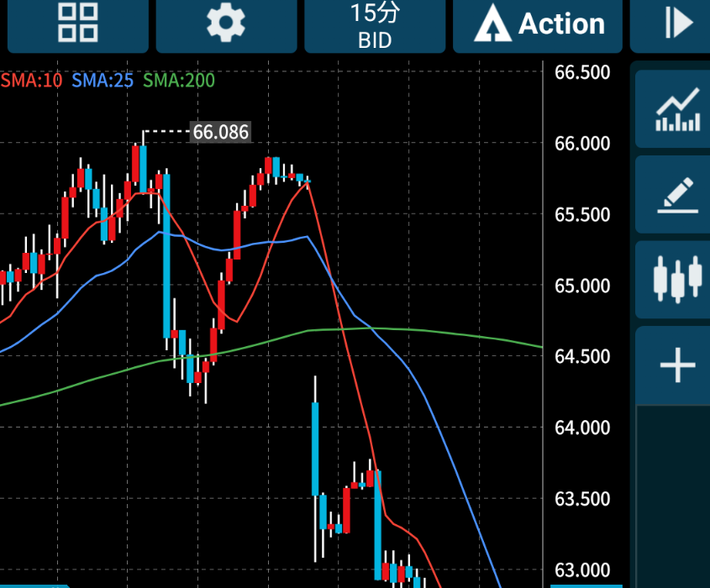Open the candlestick chart type icon
The image size is (710, 588).
pyautogui.click(x=677, y=280)
